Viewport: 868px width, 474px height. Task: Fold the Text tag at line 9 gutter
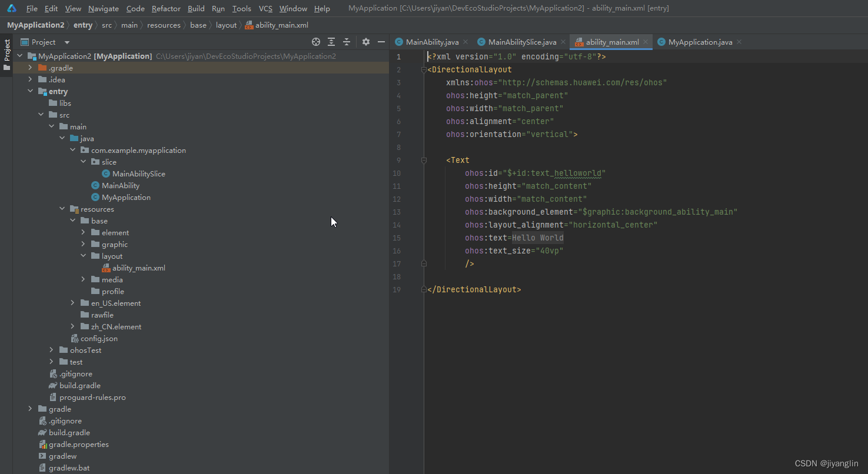click(423, 160)
